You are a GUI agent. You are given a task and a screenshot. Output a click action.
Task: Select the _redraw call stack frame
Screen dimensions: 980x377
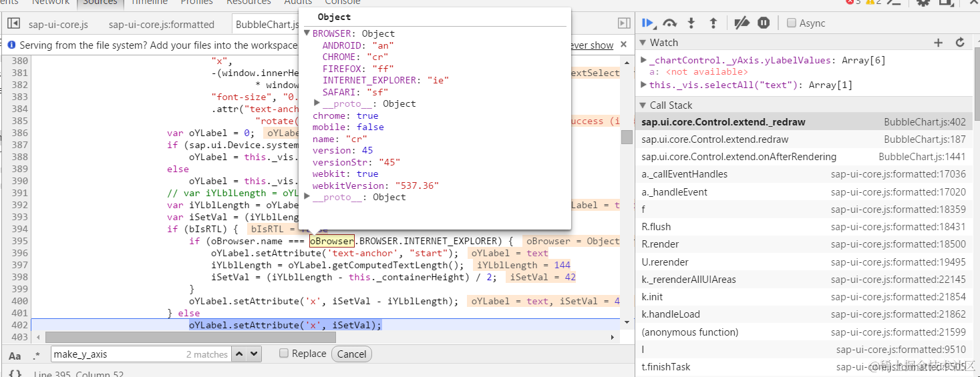(x=804, y=122)
